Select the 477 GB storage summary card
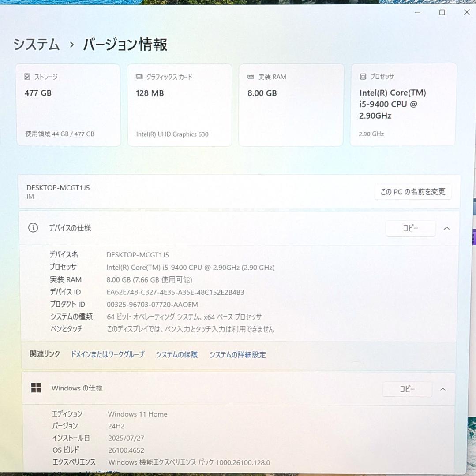 tap(68, 104)
